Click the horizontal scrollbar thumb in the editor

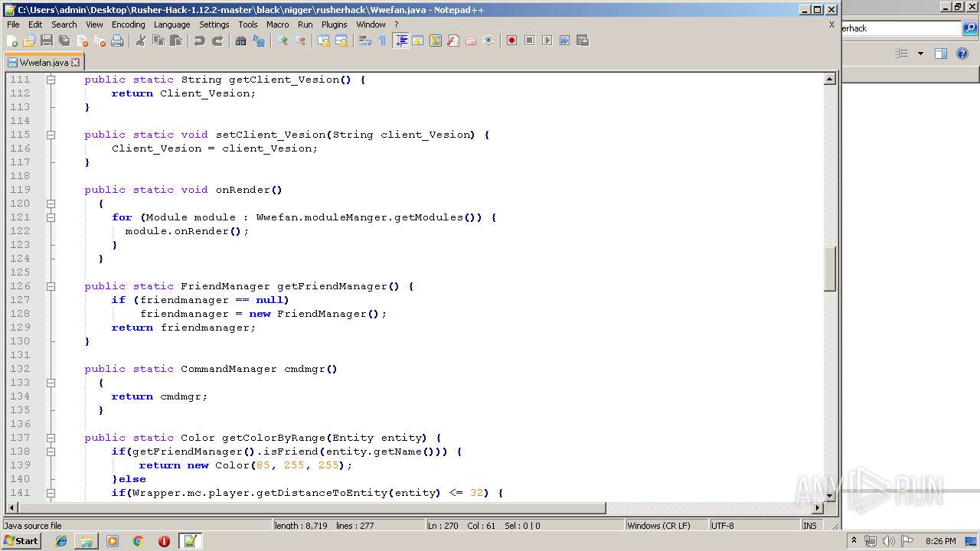(312, 508)
